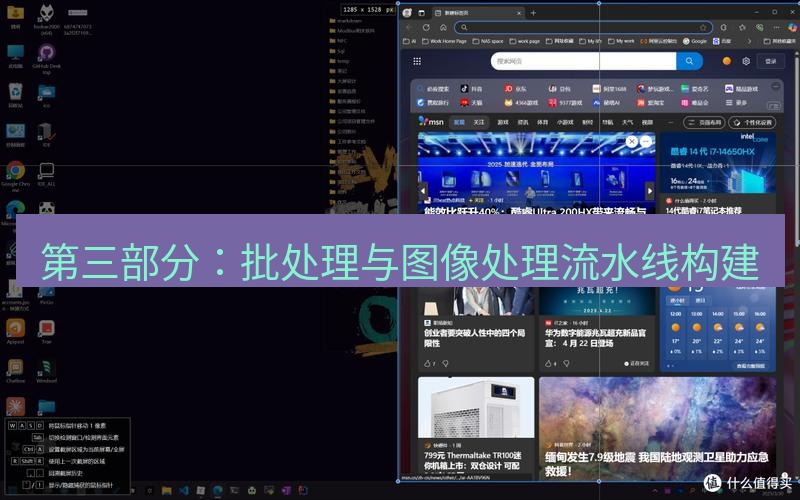Close the 新建标签页 tab
Viewport: 800px width, 500px height.
coord(519,13)
